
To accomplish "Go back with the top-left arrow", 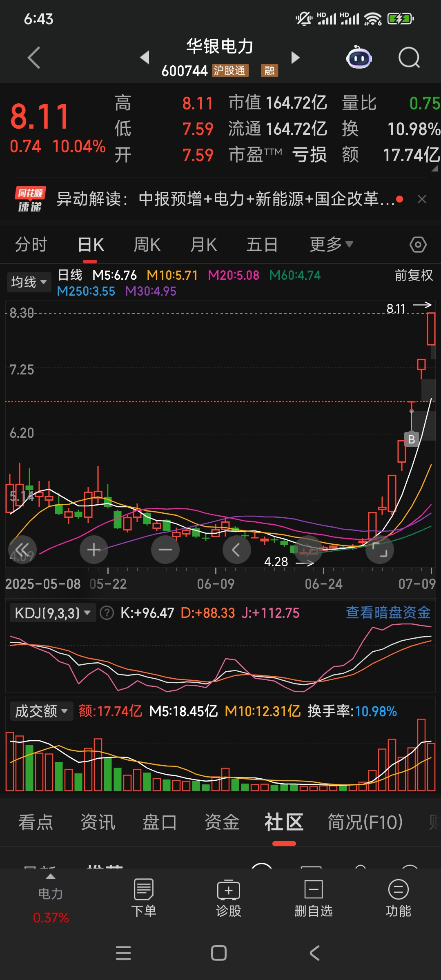I will [34, 58].
